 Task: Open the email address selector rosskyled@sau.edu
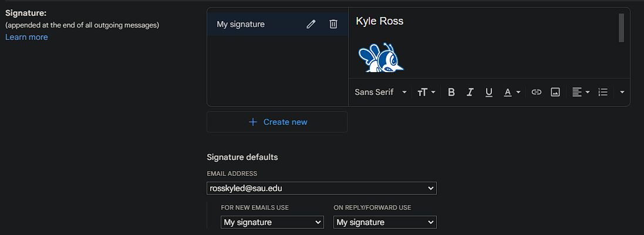click(x=322, y=188)
